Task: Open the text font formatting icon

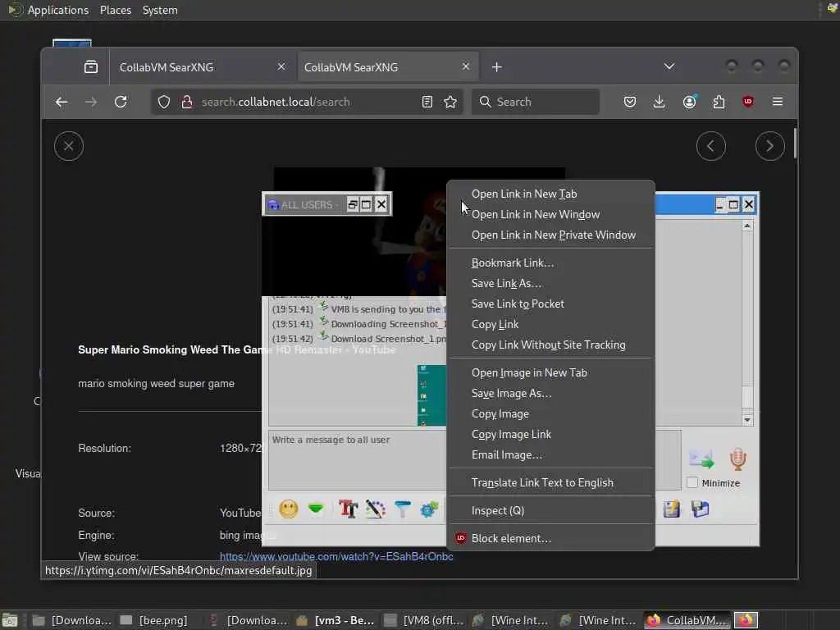Action: [x=348, y=509]
